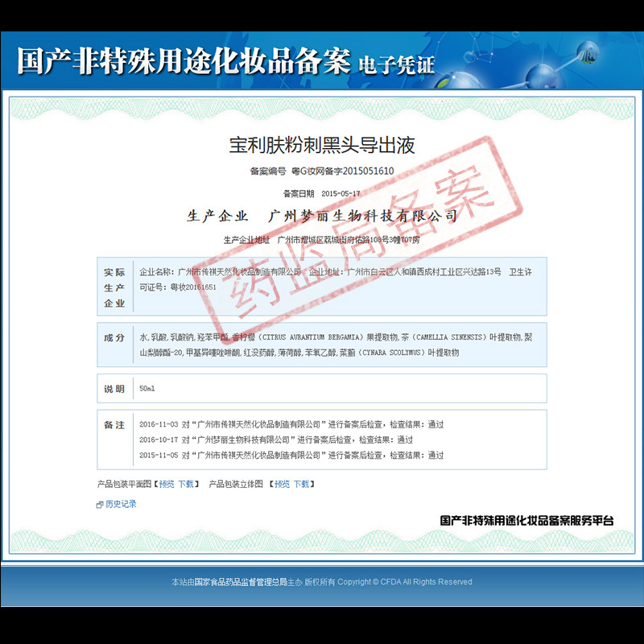Click the 生产企业地址 address line
Screen dimensions: 644x644
click(321, 240)
